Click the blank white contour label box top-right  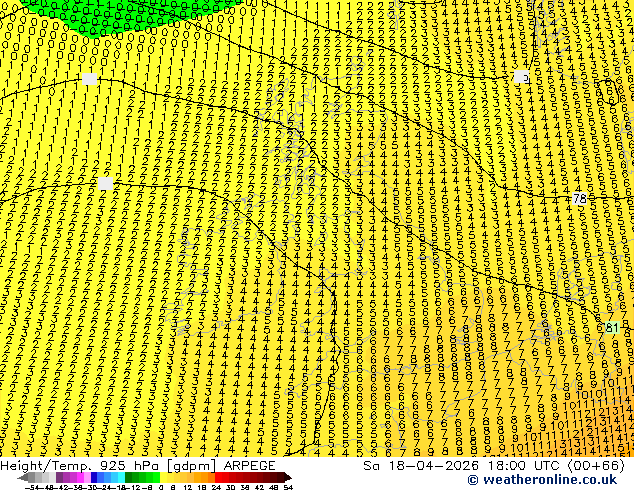coord(522,76)
